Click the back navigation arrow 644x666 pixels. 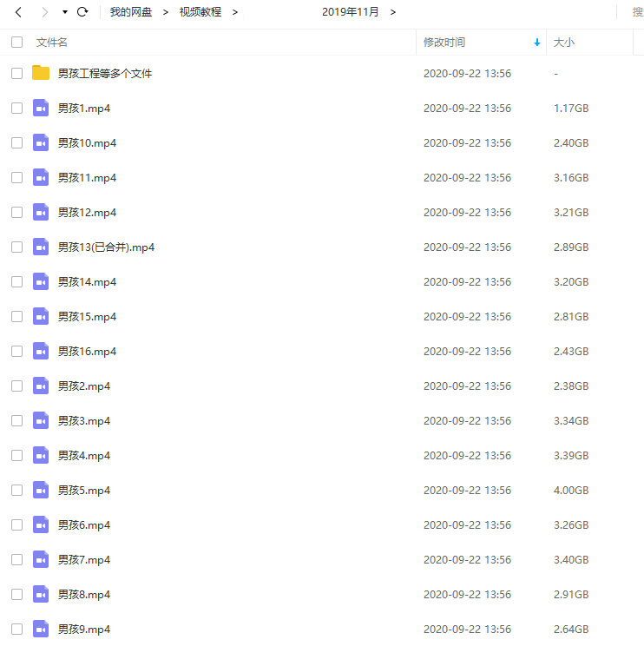coord(18,12)
